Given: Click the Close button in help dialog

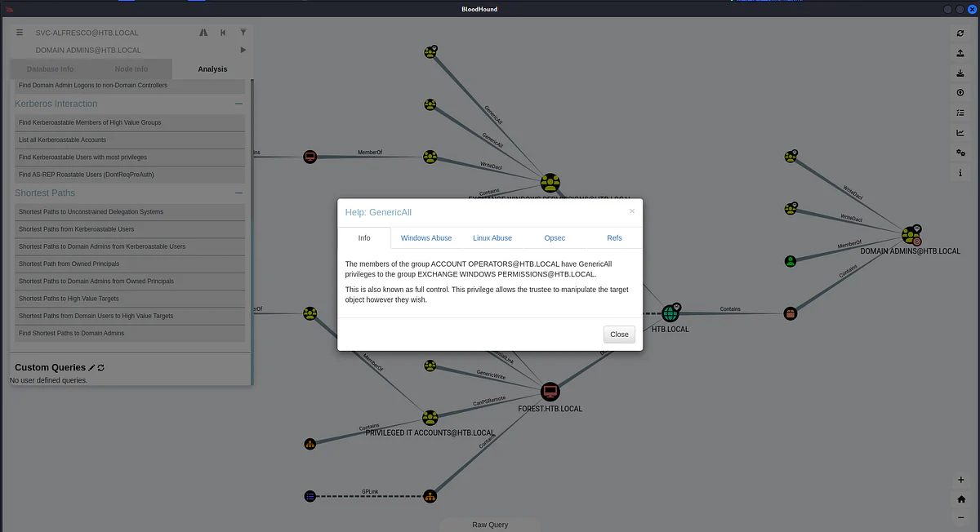Looking at the screenshot, I should (x=619, y=335).
